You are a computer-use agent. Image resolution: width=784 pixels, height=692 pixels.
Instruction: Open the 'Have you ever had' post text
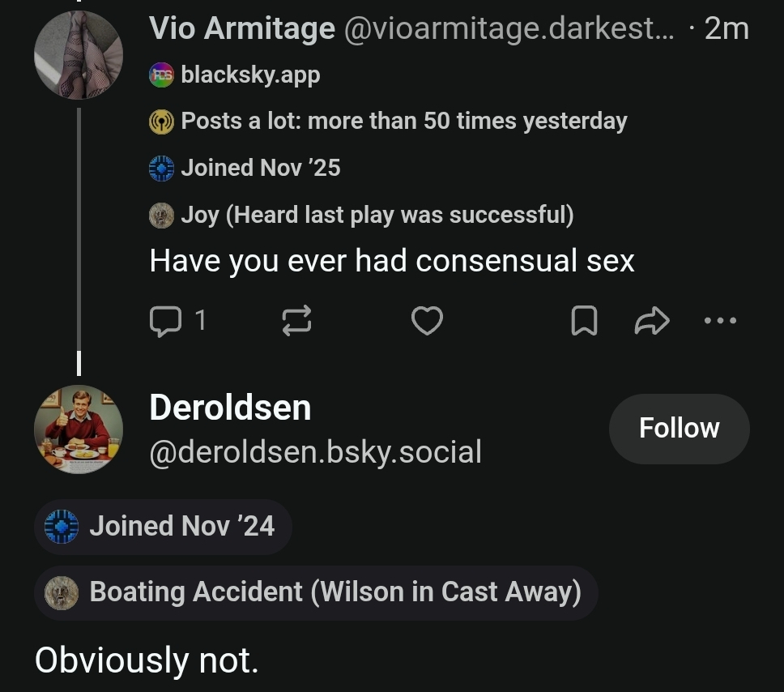click(392, 261)
